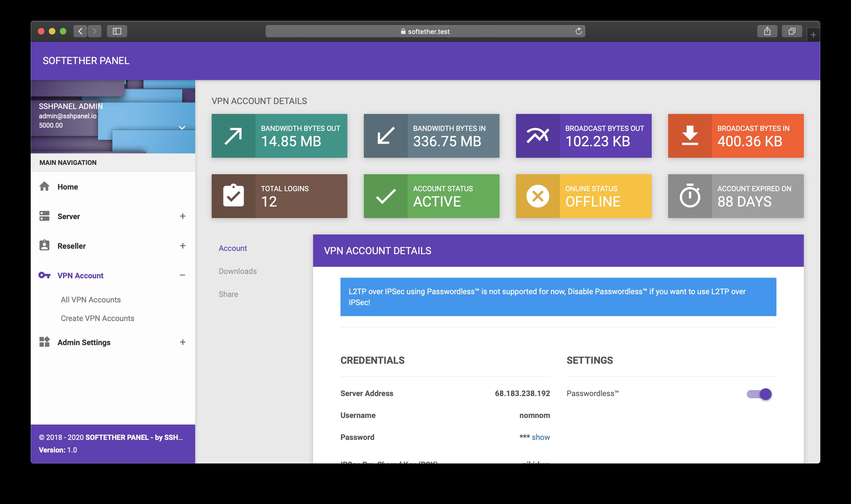Open All VPN Accounts submenu item
The image size is (851, 504).
(91, 300)
